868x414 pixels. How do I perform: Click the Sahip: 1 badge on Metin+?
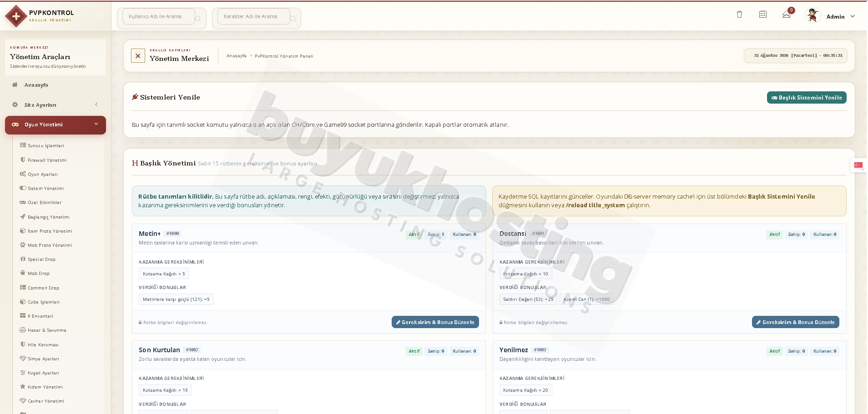coord(436,234)
